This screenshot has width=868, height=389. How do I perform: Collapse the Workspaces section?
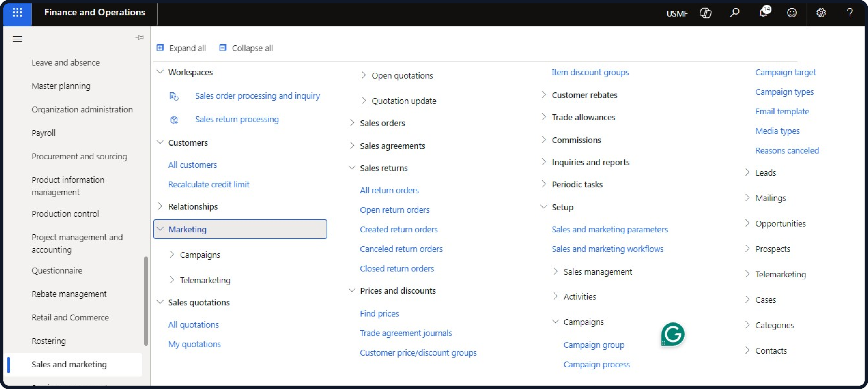tap(160, 72)
